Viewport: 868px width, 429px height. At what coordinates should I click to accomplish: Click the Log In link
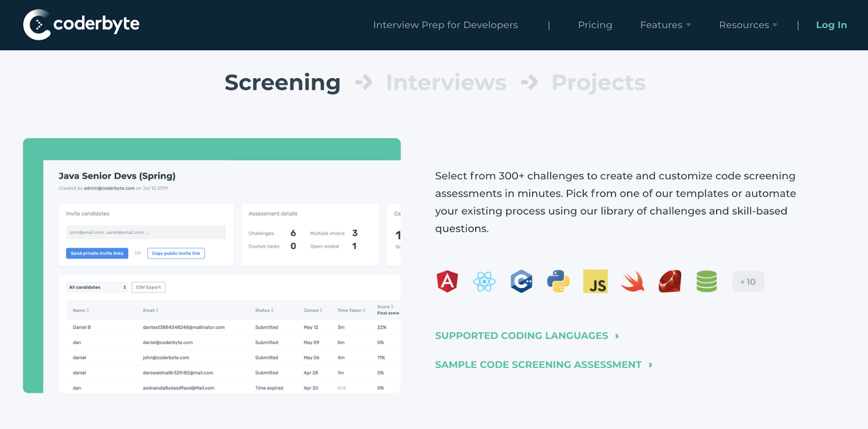click(831, 25)
